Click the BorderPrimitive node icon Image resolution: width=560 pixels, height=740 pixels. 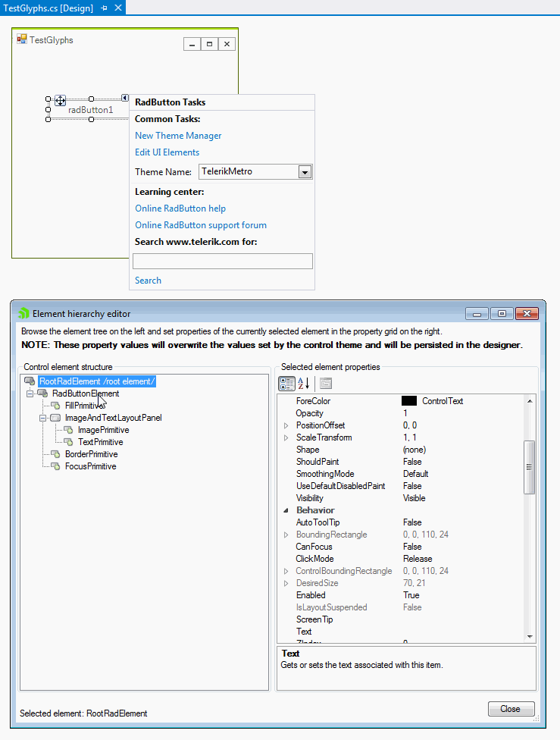pyautogui.click(x=55, y=454)
